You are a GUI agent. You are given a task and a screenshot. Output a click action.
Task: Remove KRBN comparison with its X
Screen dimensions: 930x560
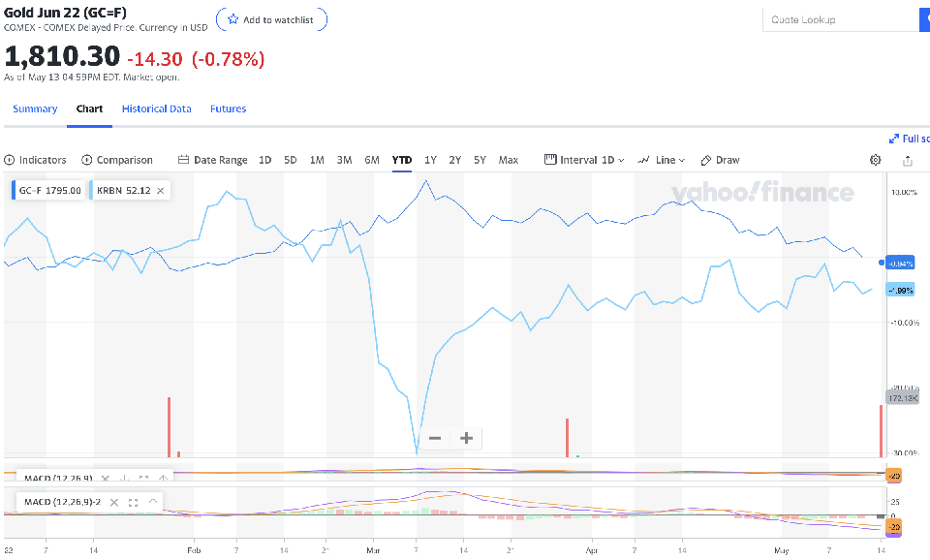click(161, 190)
